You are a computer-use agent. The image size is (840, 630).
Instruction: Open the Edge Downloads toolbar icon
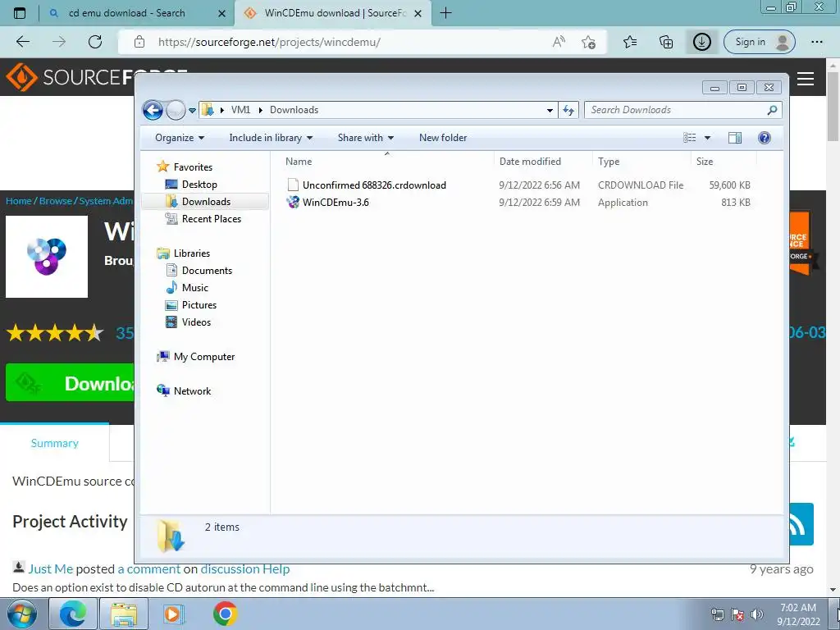click(702, 42)
